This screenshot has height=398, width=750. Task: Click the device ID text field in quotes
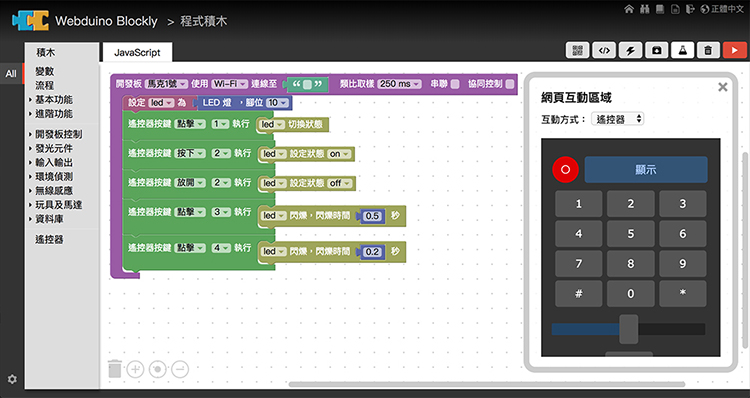(x=307, y=85)
